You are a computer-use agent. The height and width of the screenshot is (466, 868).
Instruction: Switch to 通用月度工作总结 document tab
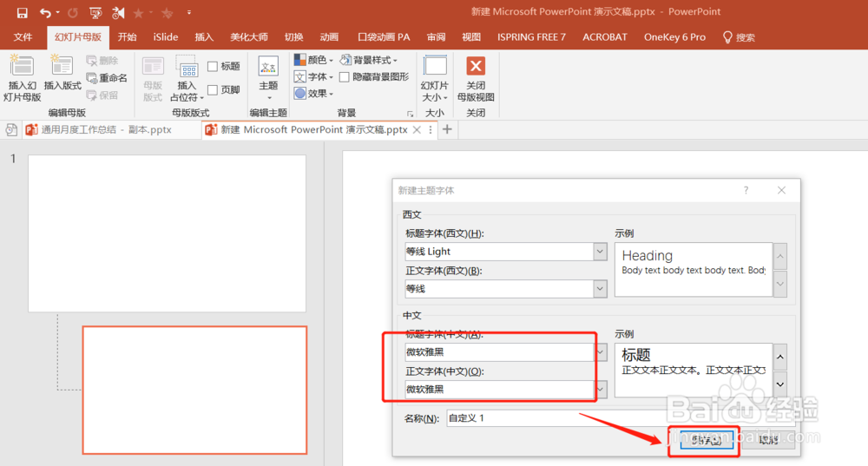(105, 130)
